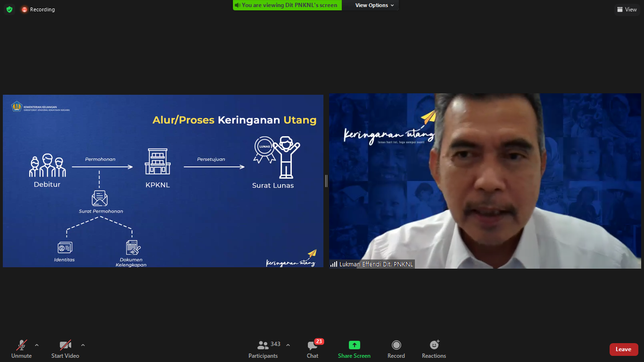Click the green Share Screen button
Screen dimensions: 644x362
click(x=354, y=349)
